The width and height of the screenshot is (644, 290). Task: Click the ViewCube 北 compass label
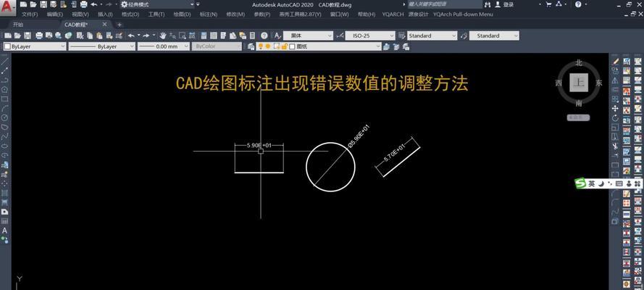pyautogui.click(x=579, y=63)
